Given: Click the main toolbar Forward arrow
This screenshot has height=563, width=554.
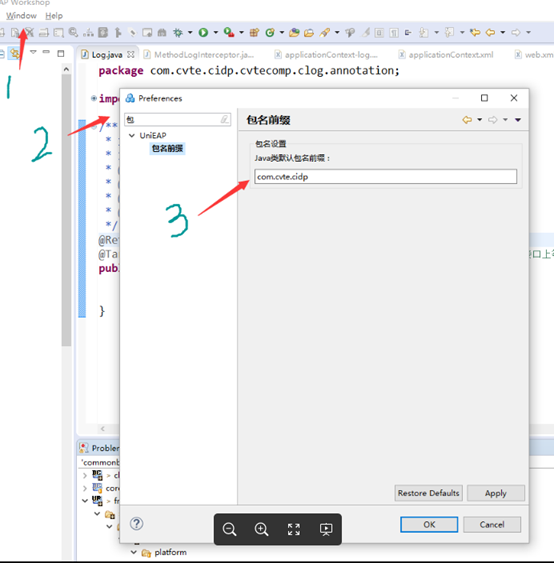Looking at the screenshot, I should coord(516,33).
